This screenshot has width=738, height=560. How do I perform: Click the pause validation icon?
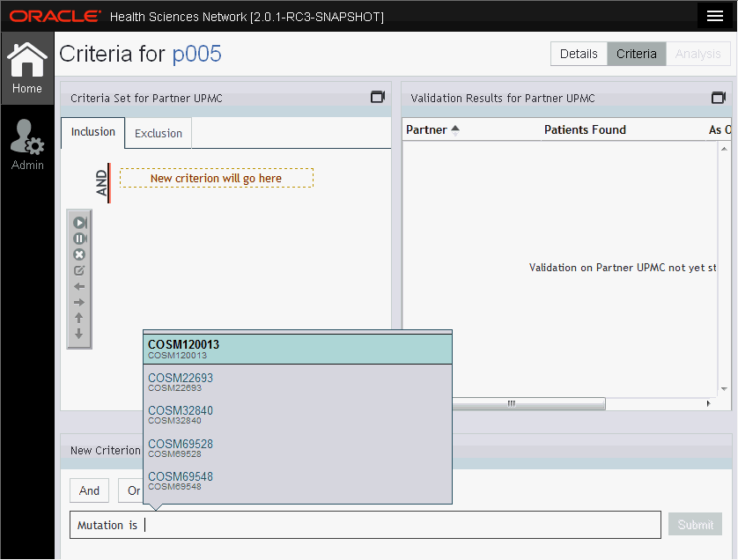click(79, 239)
